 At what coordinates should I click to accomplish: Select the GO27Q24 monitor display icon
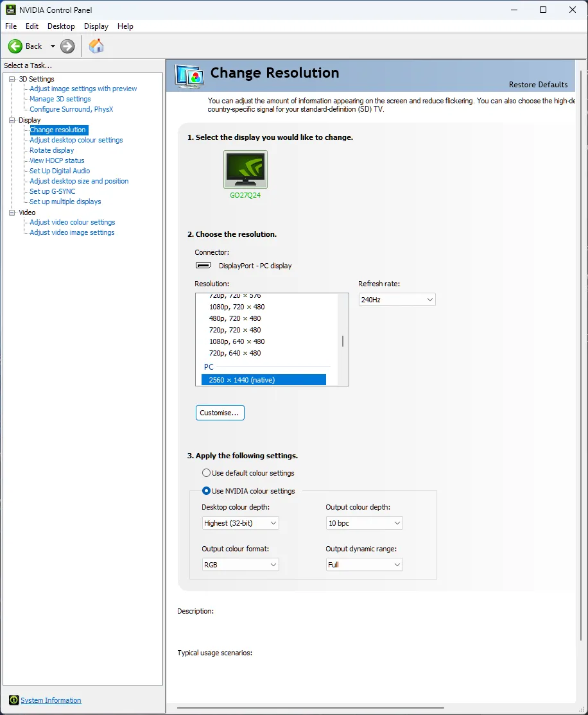[245, 169]
